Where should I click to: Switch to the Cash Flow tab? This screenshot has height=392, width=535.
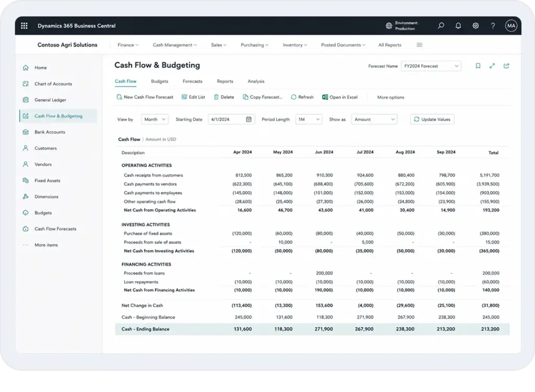[125, 81]
